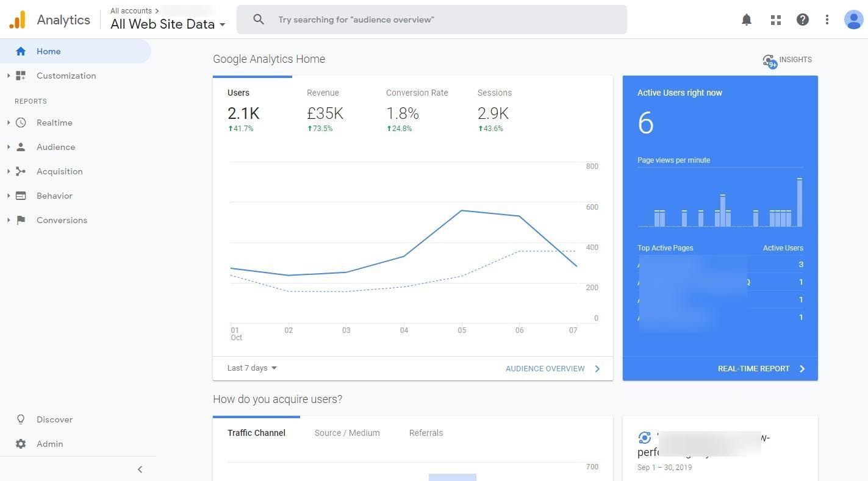The width and height of the screenshot is (868, 481).
Task: Switch to the Source / Medium tab
Action: (x=346, y=433)
